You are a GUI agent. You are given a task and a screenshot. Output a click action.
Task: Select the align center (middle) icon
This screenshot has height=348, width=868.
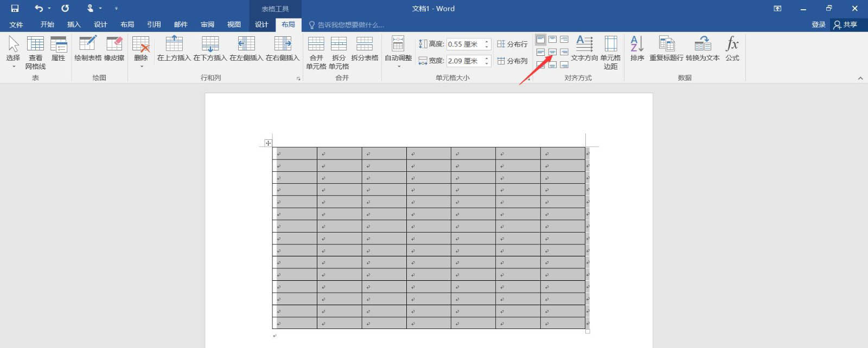(552, 52)
